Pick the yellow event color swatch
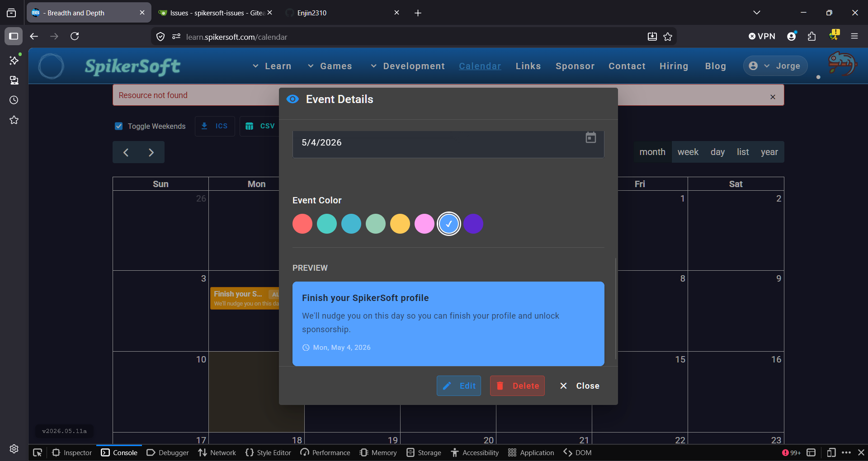Image resolution: width=868 pixels, height=461 pixels. click(400, 224)
